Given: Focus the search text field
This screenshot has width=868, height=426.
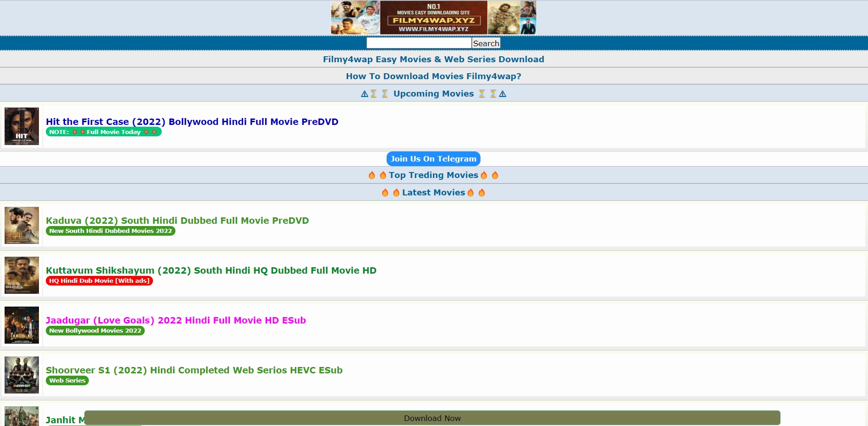Looking at the screenshot, I should pos(419,43).
